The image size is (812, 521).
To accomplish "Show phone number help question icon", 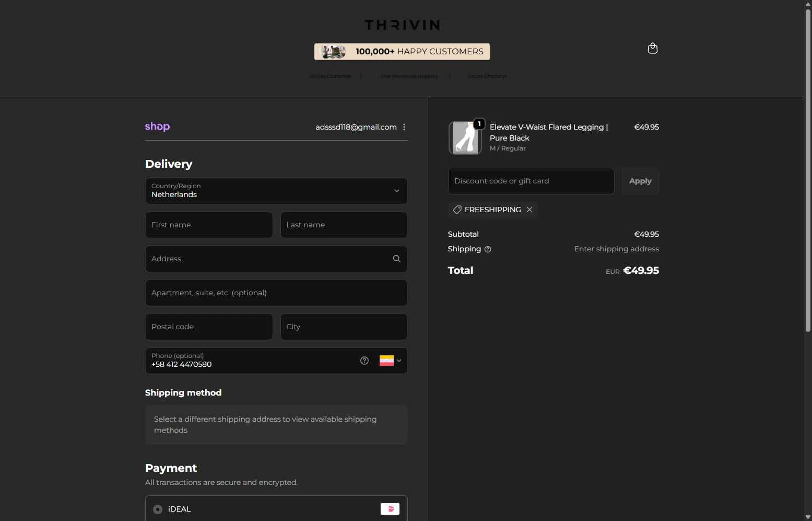I will [364, 361].
